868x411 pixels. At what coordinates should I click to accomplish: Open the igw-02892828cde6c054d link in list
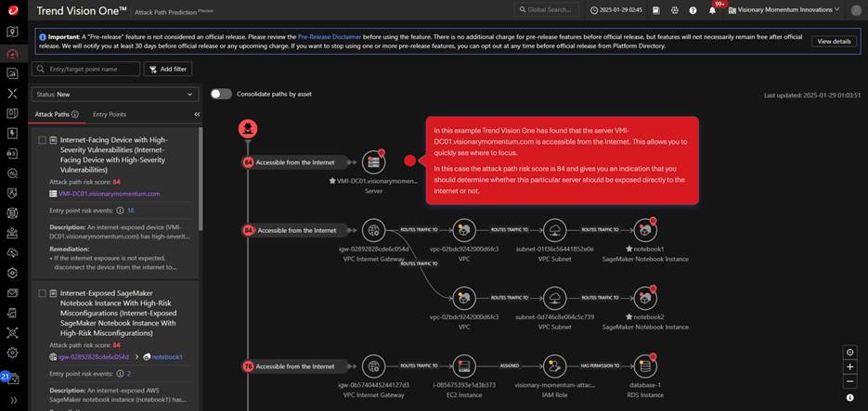(x=94, y=357)
